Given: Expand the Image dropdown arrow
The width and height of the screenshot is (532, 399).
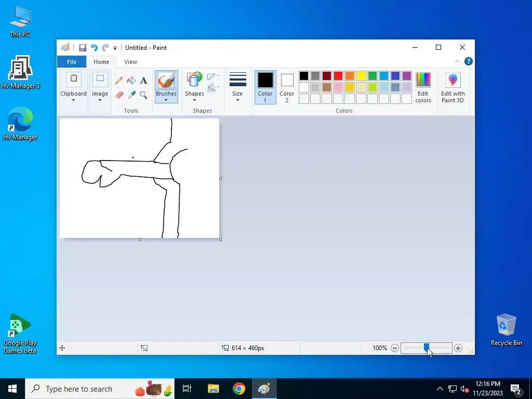Looking at the screenshot, I should 100,100.
